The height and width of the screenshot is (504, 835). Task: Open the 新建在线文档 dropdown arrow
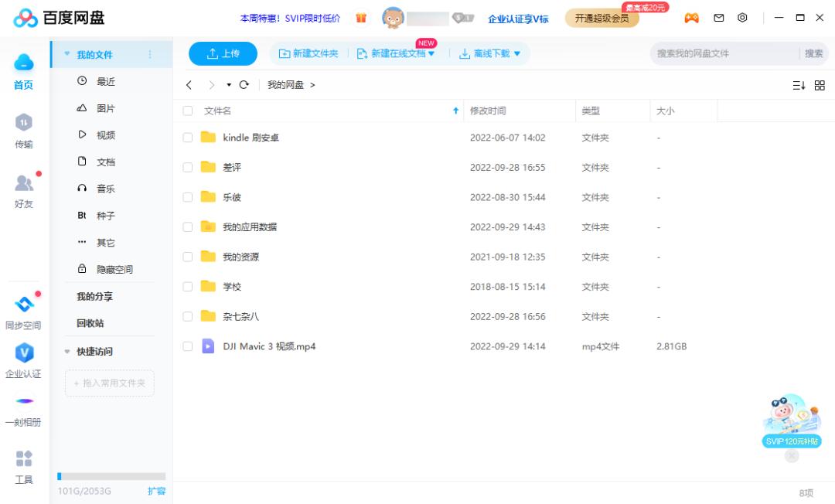point(432,53)
